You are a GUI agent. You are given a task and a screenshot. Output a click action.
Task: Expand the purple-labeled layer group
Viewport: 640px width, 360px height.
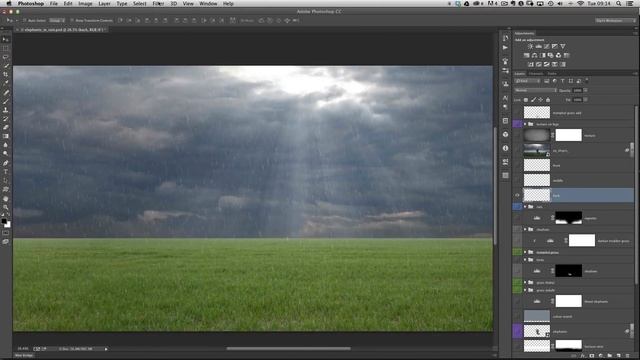pos(525,124)
